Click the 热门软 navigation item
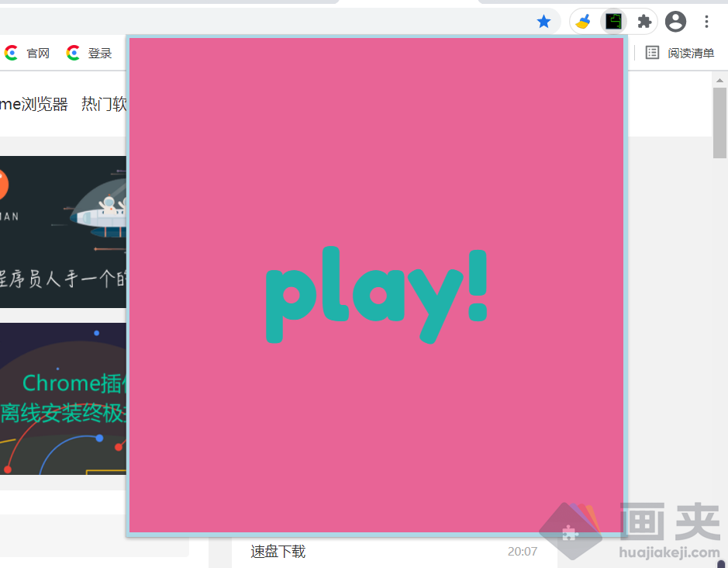The width and height of the screenshot is (728, 568). pos(104,104)
